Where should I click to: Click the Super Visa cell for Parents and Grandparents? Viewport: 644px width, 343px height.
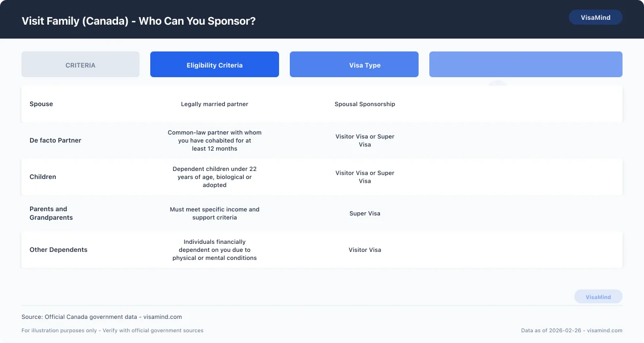[x=365, y=213]
